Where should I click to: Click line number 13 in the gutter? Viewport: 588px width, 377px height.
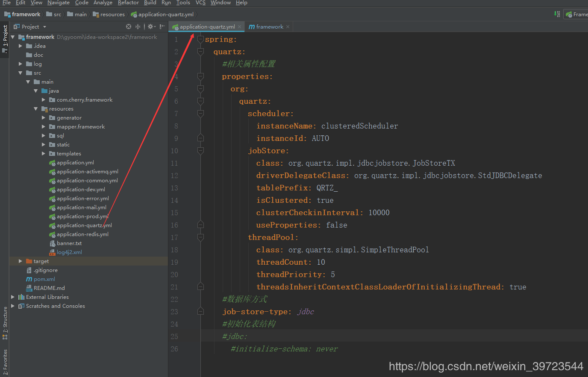pyautogui.click(x=174, y=188)
